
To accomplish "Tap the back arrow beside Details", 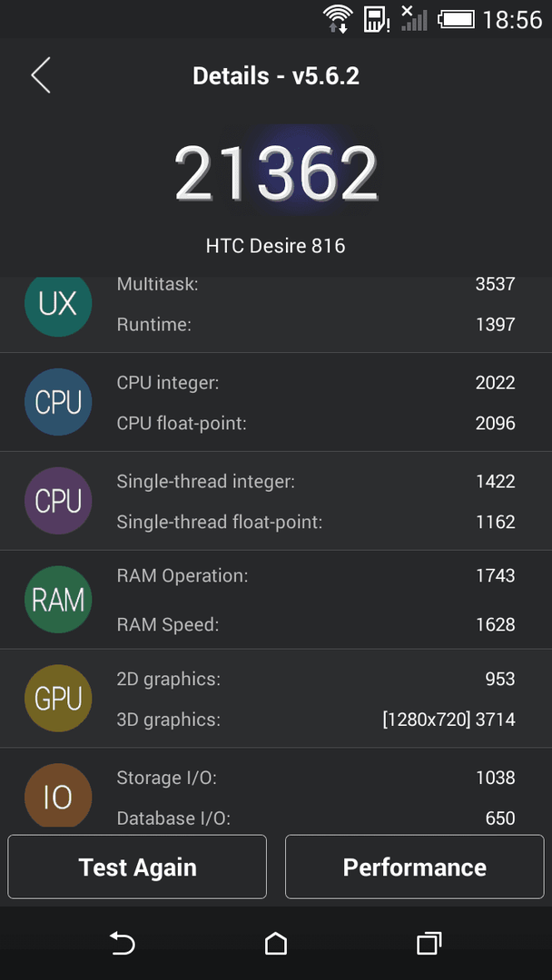I will click(x=41, y=75).
